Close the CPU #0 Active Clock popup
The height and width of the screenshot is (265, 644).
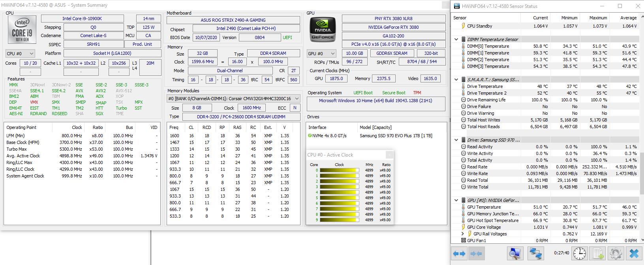click(x=389, y=155)
